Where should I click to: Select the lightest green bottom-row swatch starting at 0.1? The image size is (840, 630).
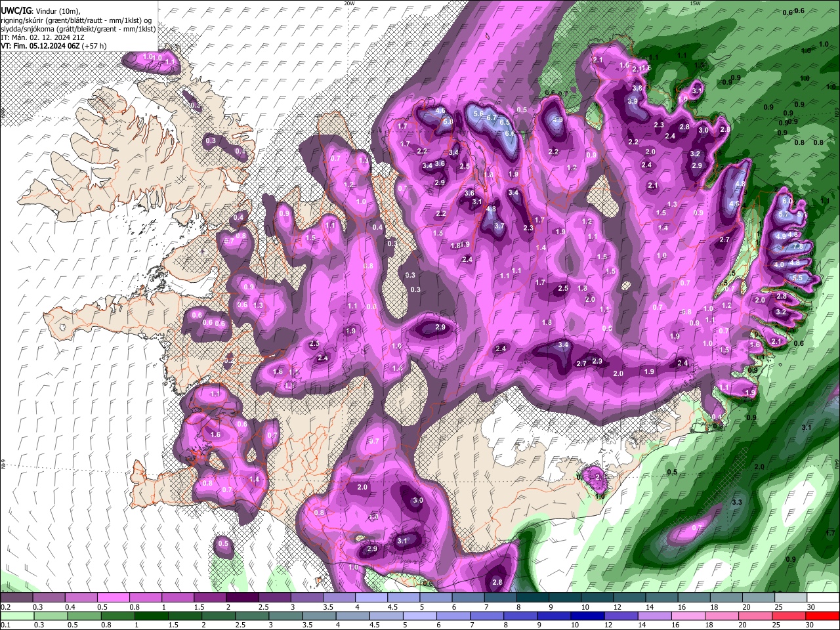pyautogui.click(x=17, y=616)
